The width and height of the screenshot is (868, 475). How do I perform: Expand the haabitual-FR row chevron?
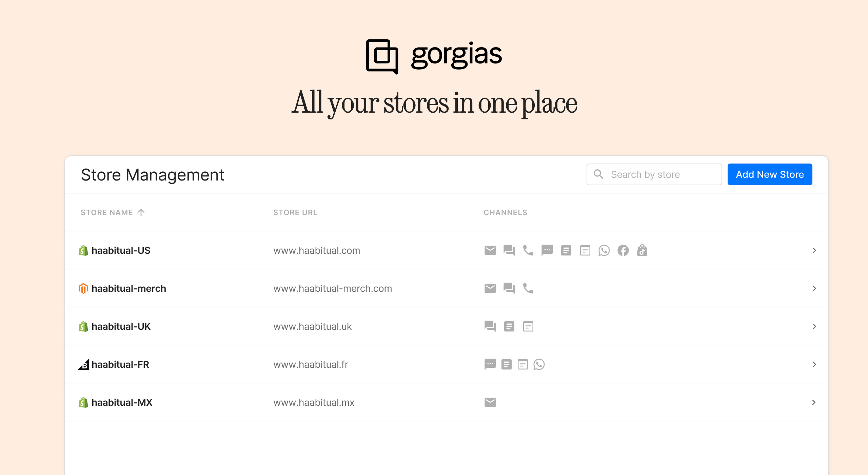point(814,364)
